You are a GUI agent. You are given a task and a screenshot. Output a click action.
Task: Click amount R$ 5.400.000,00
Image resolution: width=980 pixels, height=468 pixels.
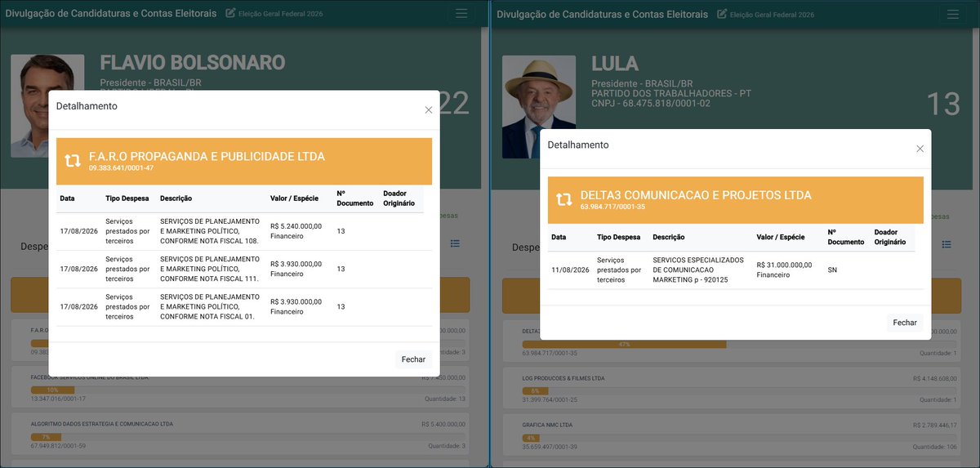pos(443,424)
